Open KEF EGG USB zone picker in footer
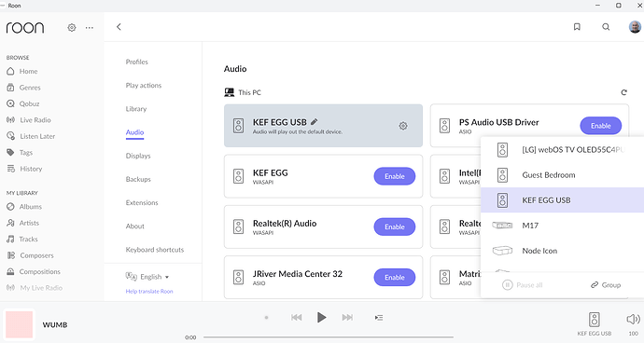Screen dimensions: 644x343 (x=595, y=324)
